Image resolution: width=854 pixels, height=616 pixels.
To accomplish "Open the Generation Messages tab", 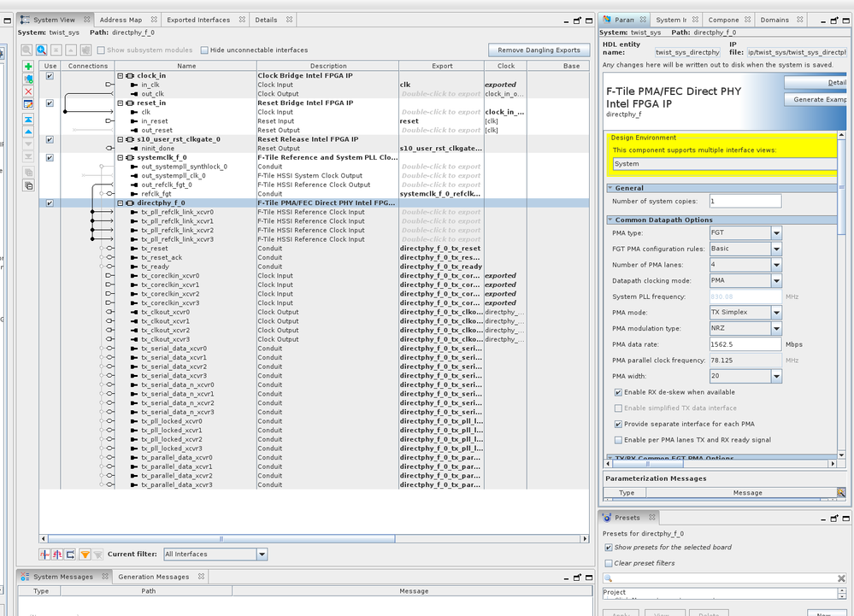I will 153,577.
